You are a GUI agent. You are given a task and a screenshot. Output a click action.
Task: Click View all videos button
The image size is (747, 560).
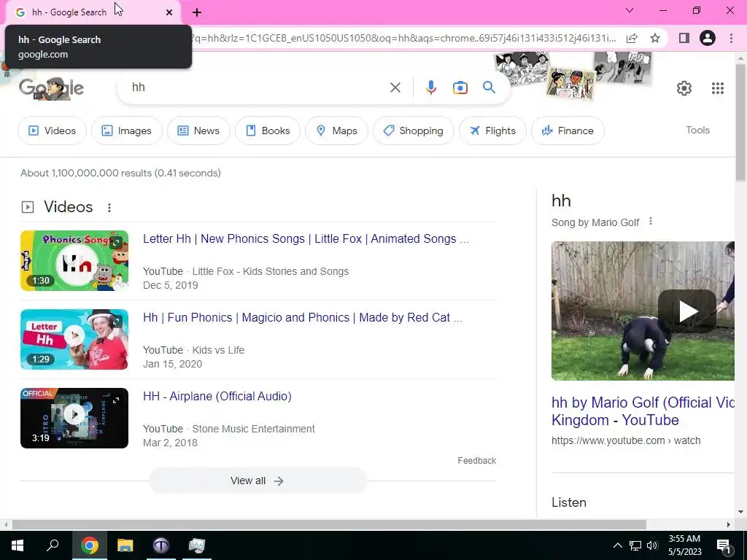pyautogui.click(x=258, y=481)
